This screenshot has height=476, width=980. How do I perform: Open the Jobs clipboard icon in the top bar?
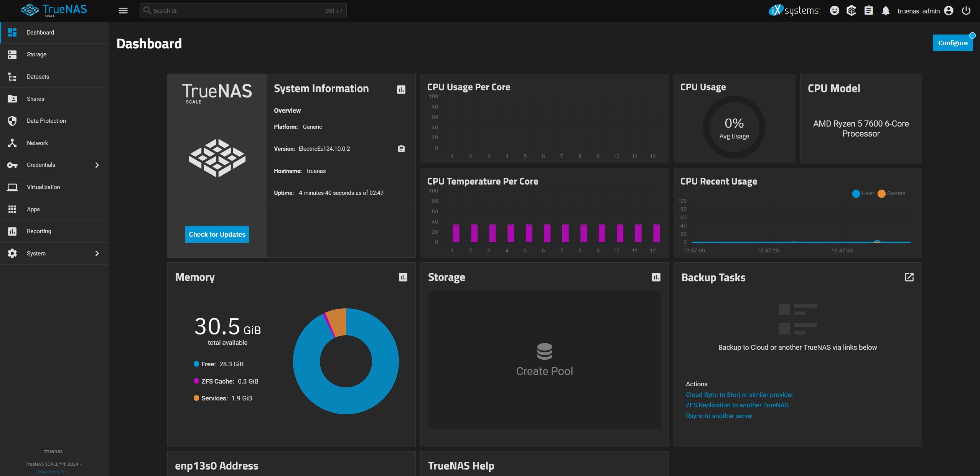(868, 11)
